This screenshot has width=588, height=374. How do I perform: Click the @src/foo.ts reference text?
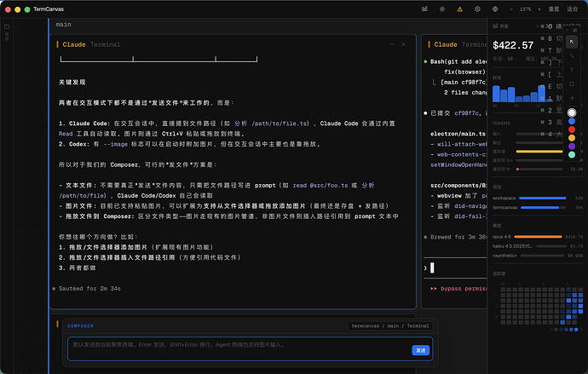(329, 185)
